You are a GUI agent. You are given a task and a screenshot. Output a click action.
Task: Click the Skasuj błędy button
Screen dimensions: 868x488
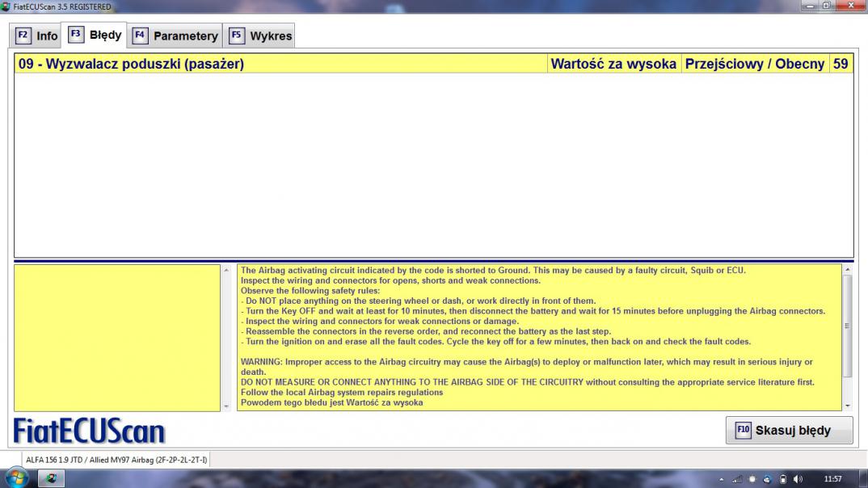pyautogui.click(x=789, y=430)
